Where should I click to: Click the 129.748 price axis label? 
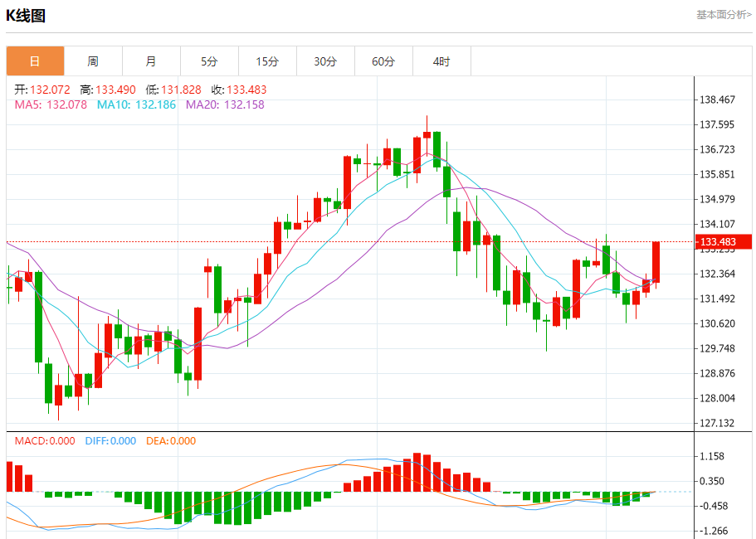718,348
